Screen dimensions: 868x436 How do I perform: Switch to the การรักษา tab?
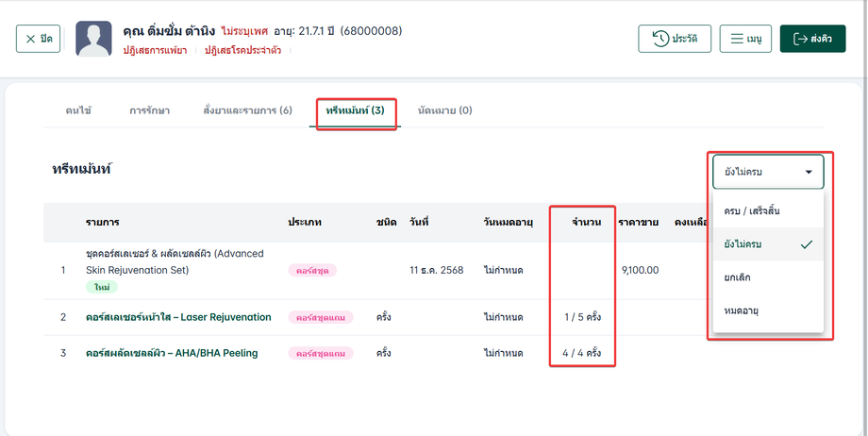tap(149, 110)
